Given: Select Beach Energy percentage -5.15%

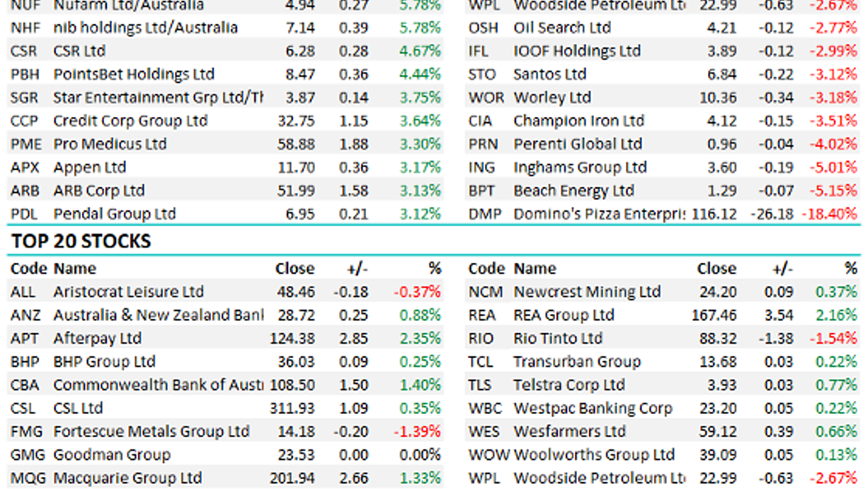Looking at the screenshot, I should click(833, 192).
